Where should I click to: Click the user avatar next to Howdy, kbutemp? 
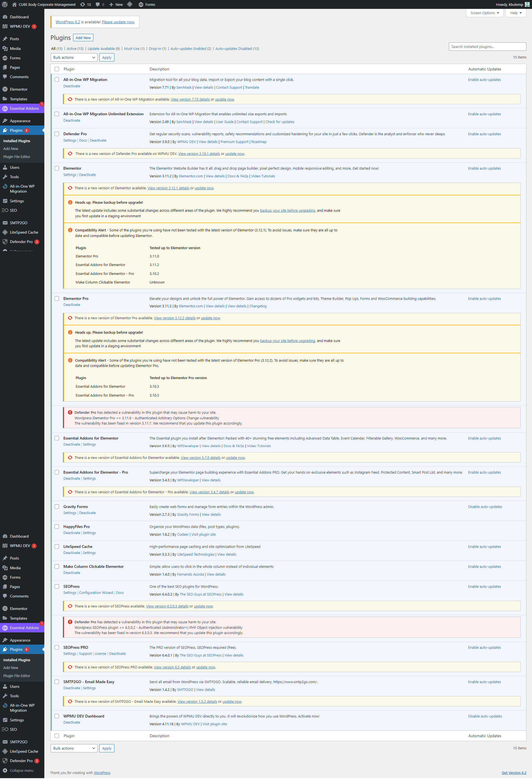click(x=527, y=4)
